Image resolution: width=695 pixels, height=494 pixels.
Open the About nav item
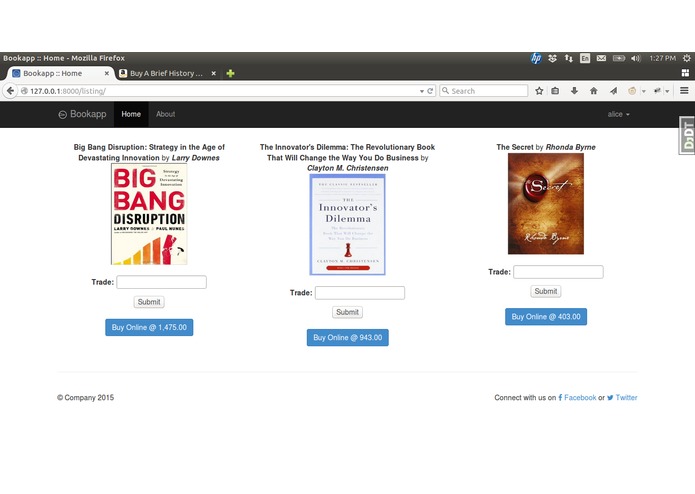tap(165, 114)
